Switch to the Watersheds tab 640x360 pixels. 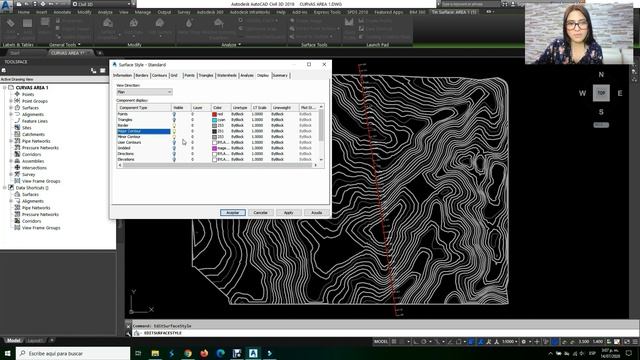click(227, 76)
